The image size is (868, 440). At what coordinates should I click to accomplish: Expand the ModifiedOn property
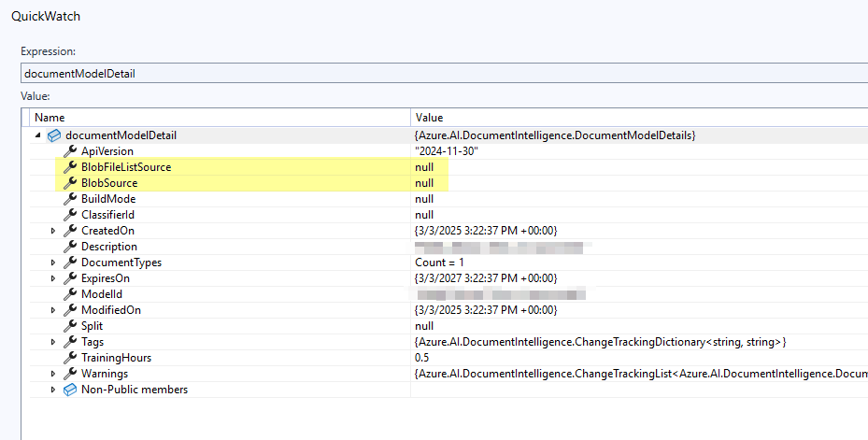click(x=53, y=310)
